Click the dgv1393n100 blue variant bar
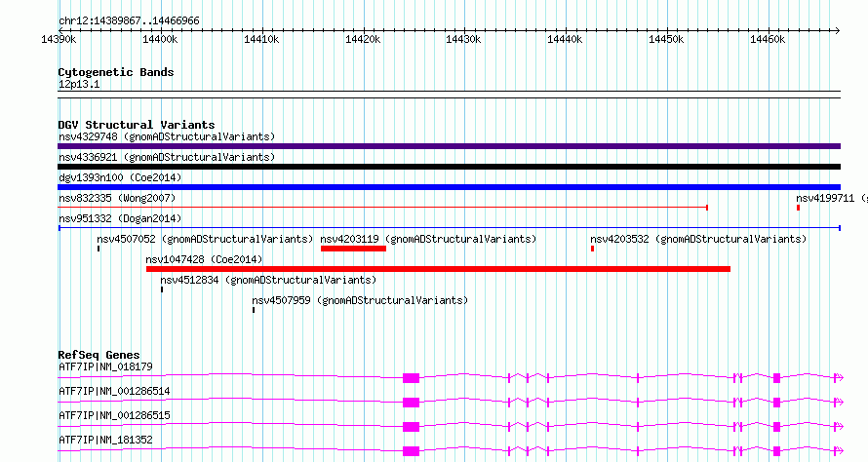This screenshot has width=868, height=462. click(x=449, y=187)
